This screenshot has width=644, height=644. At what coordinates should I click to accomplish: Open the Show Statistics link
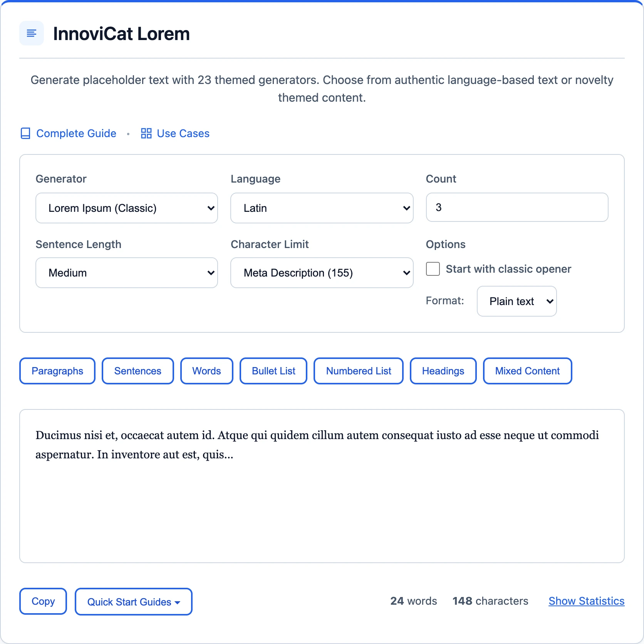point(587,601)
